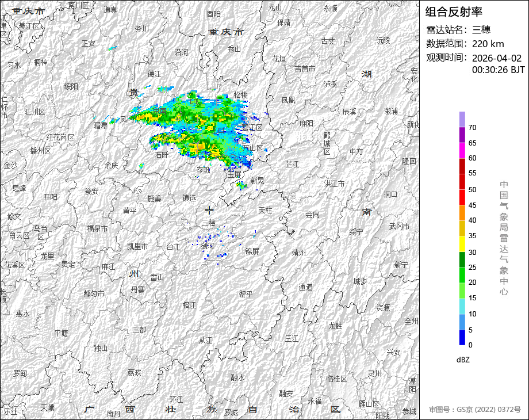This screenshot has height=420, width=529.
Task: Select the 溆浦 place name
Action: pos(391,111)
